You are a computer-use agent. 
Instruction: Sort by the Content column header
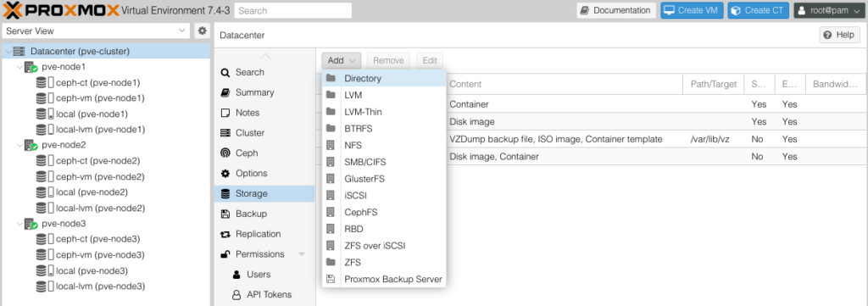[x=564, y=84]
